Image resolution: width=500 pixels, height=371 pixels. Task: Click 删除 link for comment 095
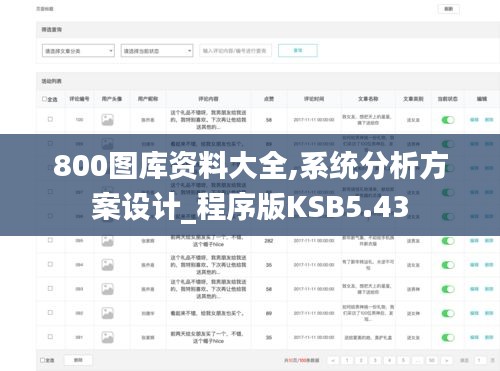pos(489,240)
